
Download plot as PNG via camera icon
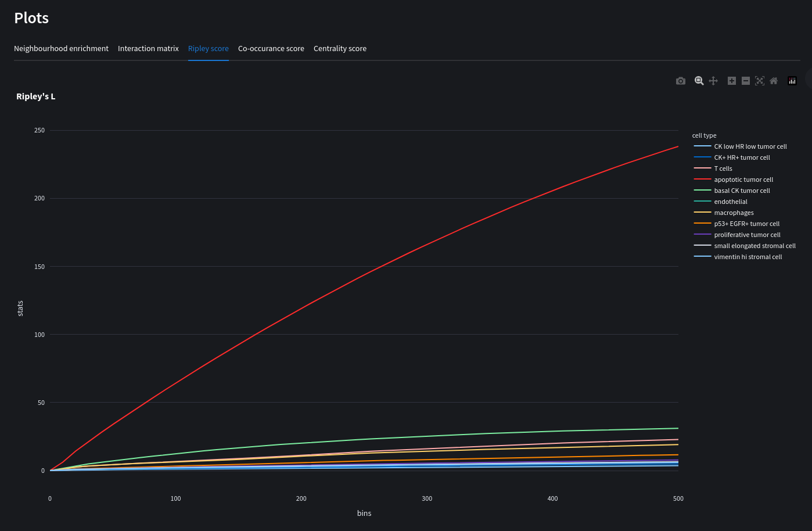click(681, 81)
